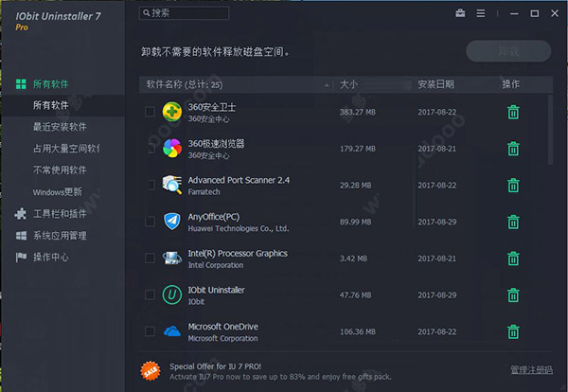Sort by 软件名称 column arrow

pos(327,85)
